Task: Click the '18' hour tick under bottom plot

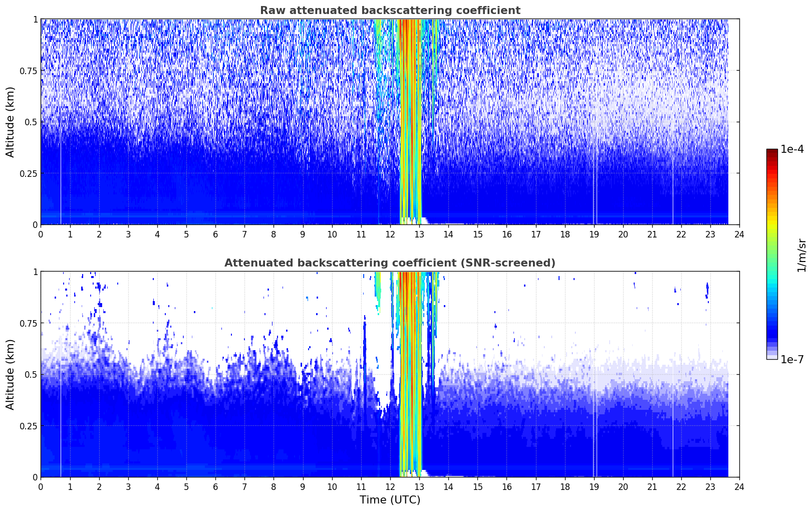Action: [565, 486]
